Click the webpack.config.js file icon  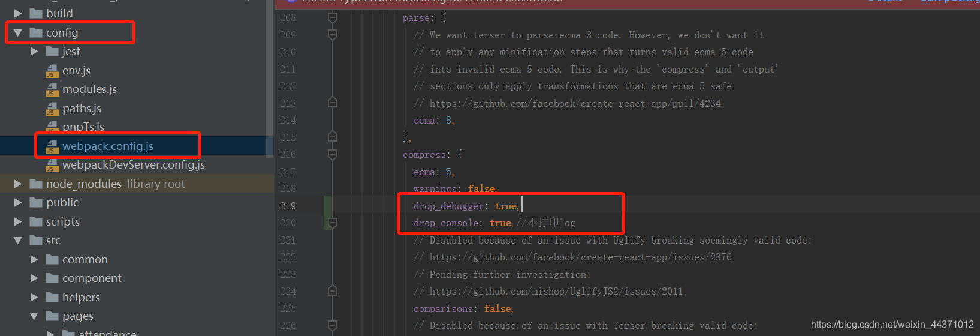coord(52,146)
